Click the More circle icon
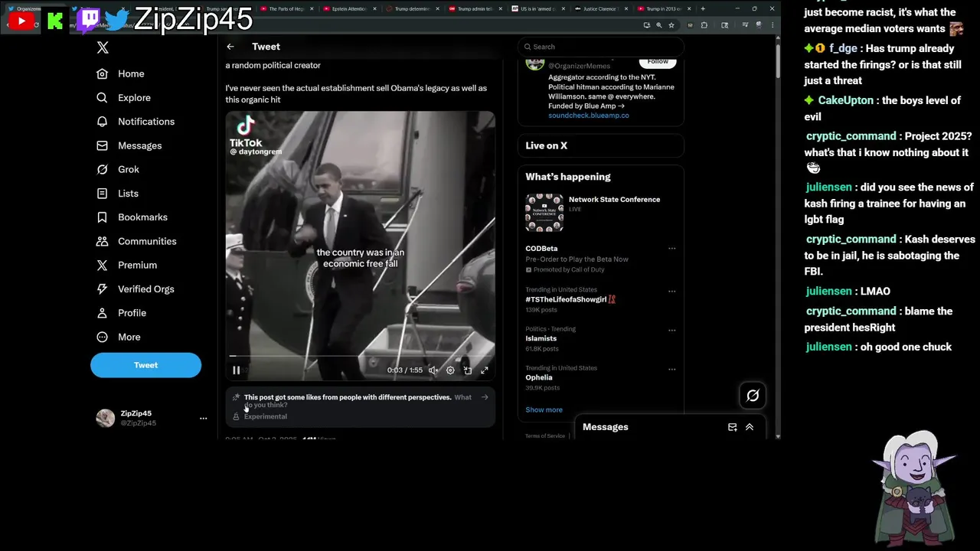Image resolution: width=980 pixels, height=551 pixels. [x=102, y=337]
